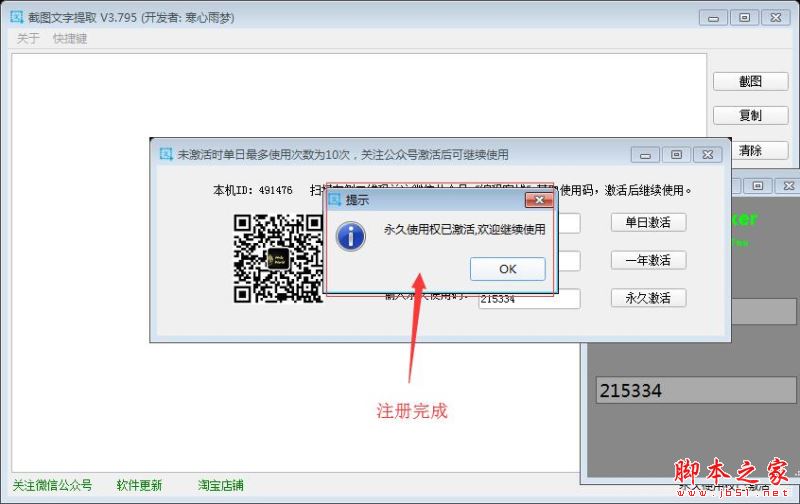800x504 pixels.
Task: Click the 复制 button
Action: tap(750, 115)
